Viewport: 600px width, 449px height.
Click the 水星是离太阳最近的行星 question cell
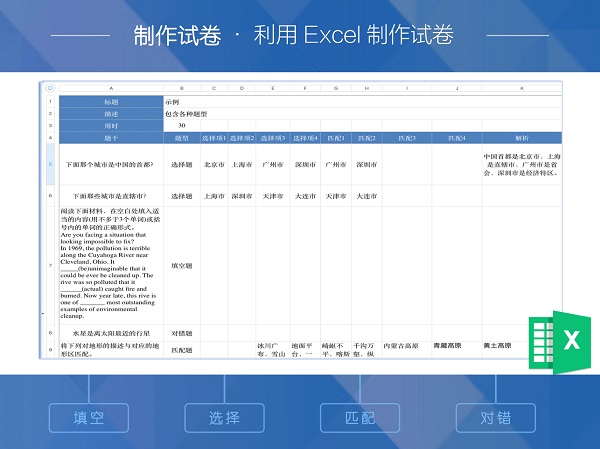pyautogui.click(x=111, y=333)
